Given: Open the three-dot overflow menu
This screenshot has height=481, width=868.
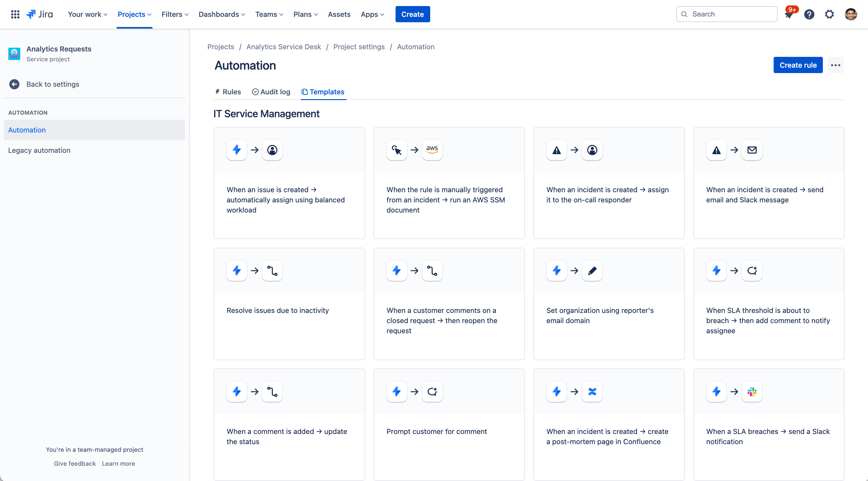Looking at the screenshot, I should 836,65.
